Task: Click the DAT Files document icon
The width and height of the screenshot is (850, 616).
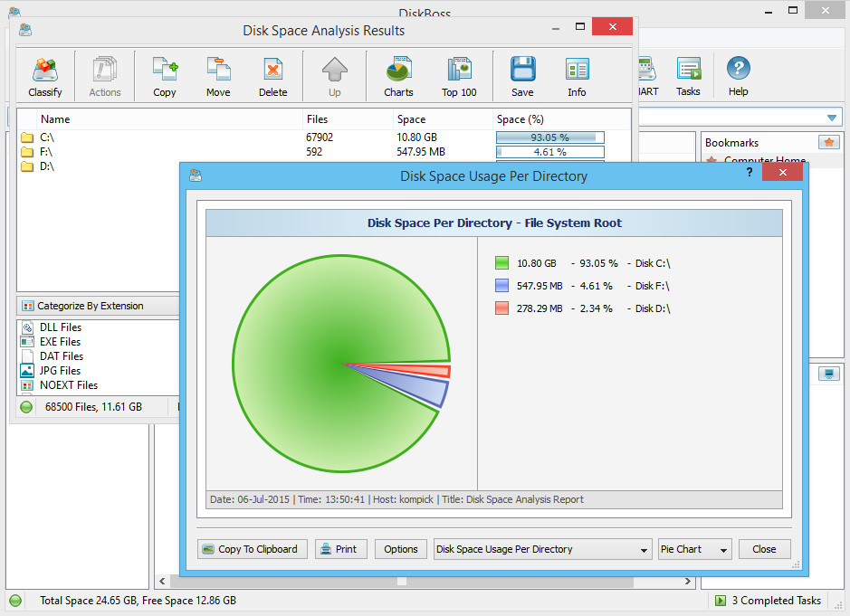Action: click(27, 356)
